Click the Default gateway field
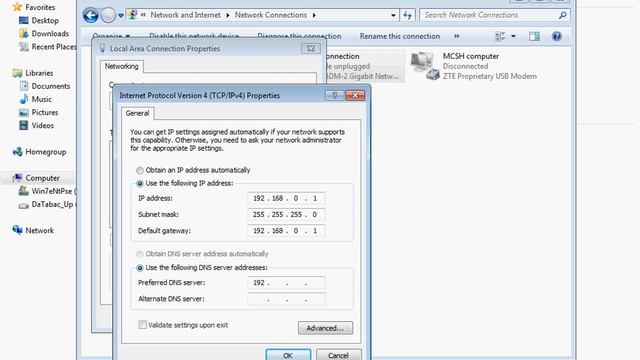 [286, 231]
